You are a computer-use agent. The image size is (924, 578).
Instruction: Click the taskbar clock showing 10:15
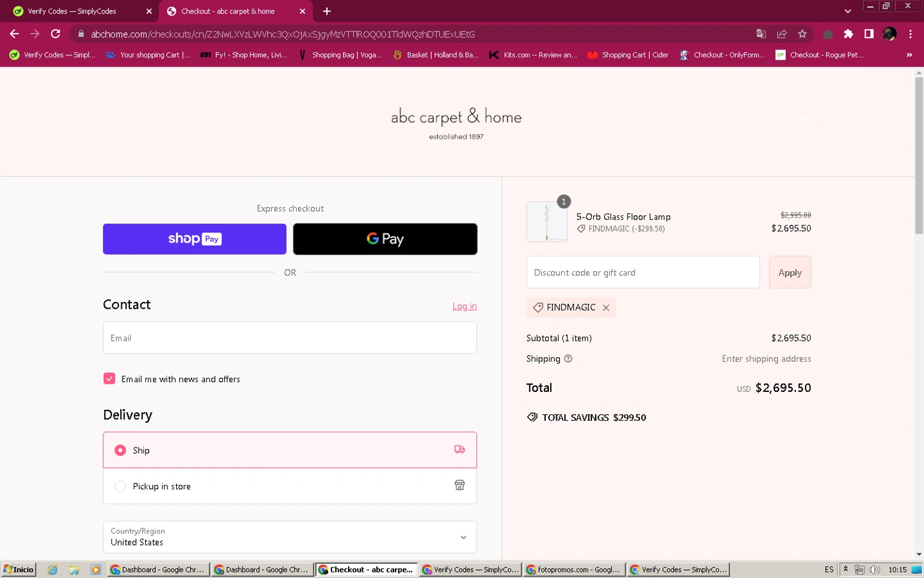click(x=898, y=570)
